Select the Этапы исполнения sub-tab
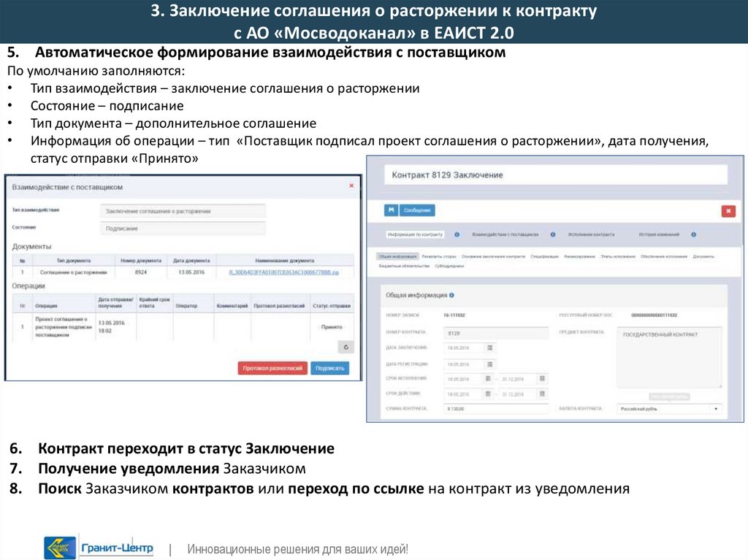Viewport: 748px width, 560px height. tap(618, 256)
